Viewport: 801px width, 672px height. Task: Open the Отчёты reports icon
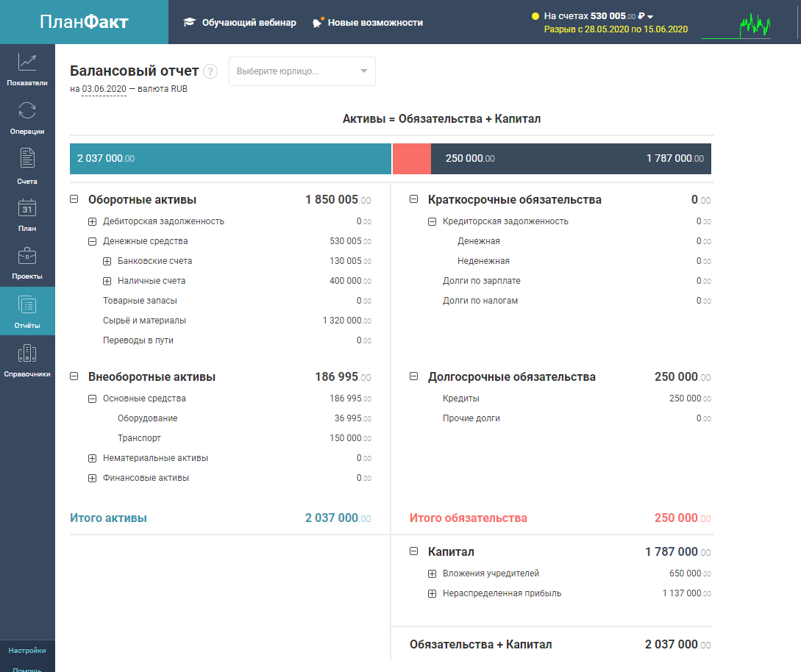coord(27,305)
